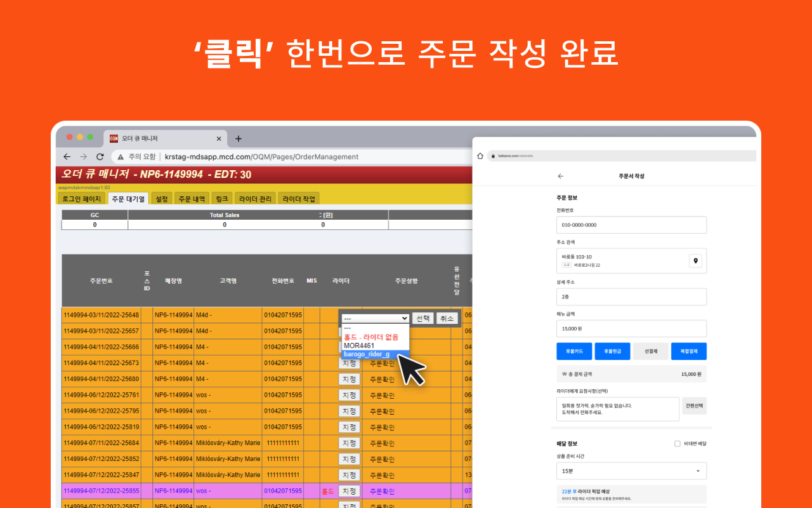Select 후불현금 payment button
The image size is (812, 508).
point(612,351)
